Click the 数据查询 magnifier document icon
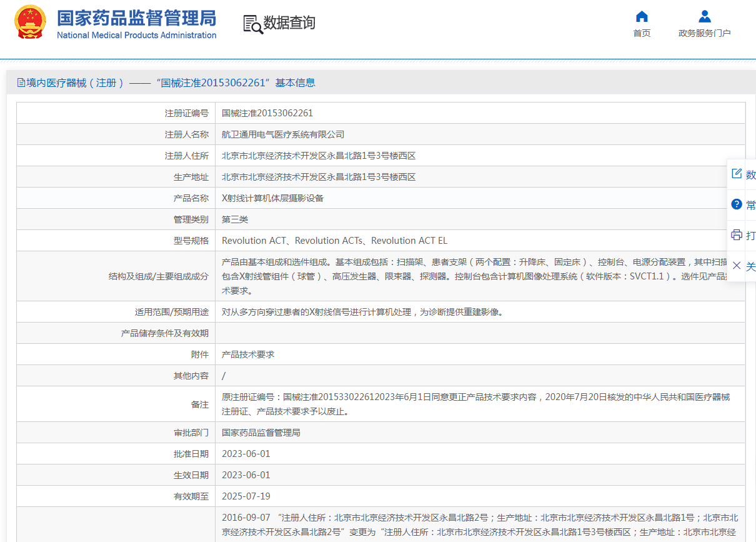 [252, 24]
